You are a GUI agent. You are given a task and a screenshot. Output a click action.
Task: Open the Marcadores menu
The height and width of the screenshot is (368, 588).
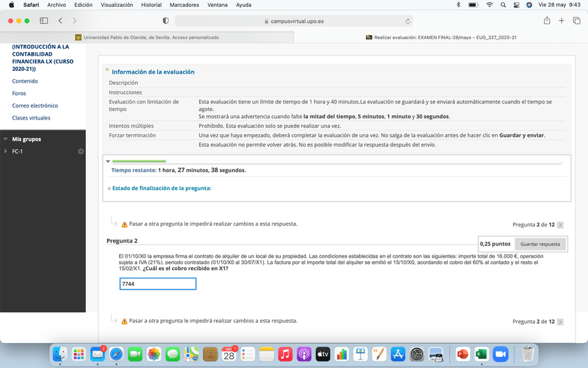click(184, 5)
